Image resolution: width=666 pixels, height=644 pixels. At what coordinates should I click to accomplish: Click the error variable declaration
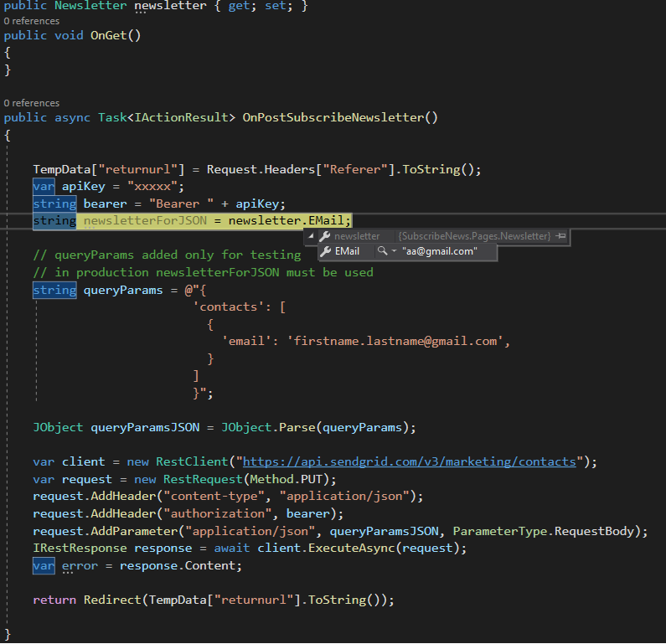pos(80,566)
